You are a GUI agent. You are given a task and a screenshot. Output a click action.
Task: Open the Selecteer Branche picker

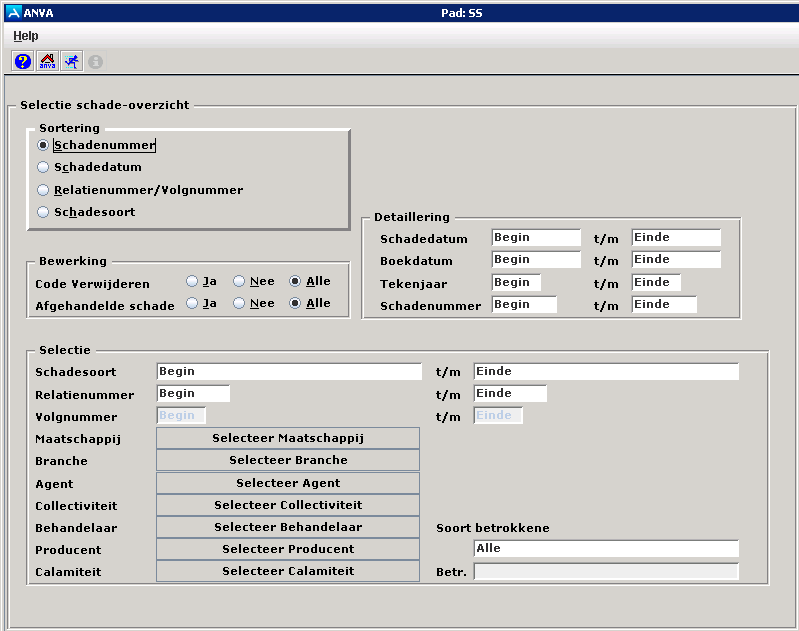288,460
